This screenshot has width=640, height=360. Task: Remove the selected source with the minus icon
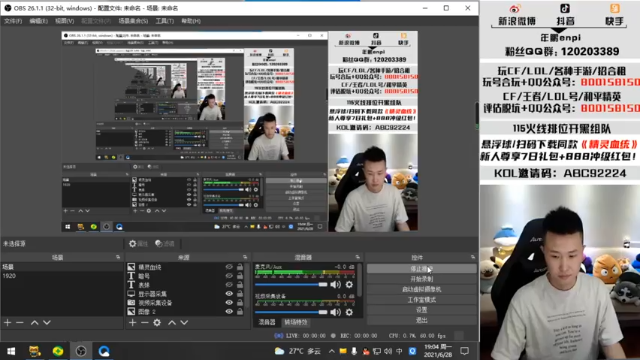tap(144, 323)
